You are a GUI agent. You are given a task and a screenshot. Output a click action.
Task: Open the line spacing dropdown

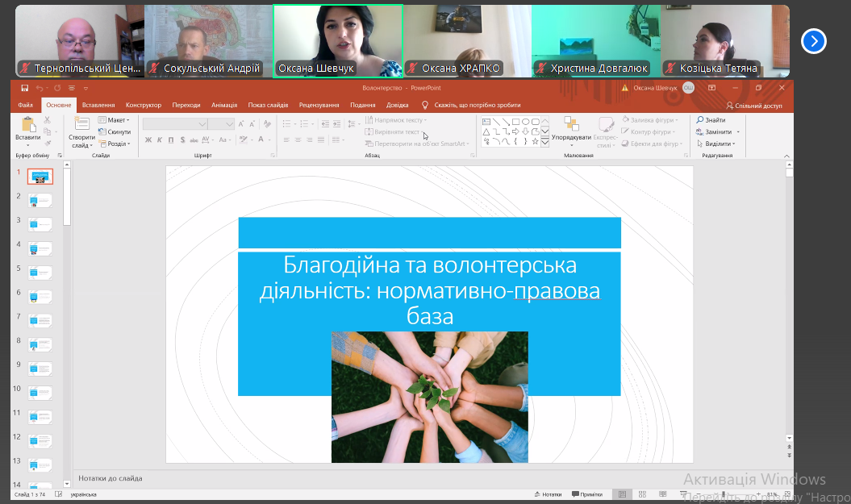[x=352, y=124]
